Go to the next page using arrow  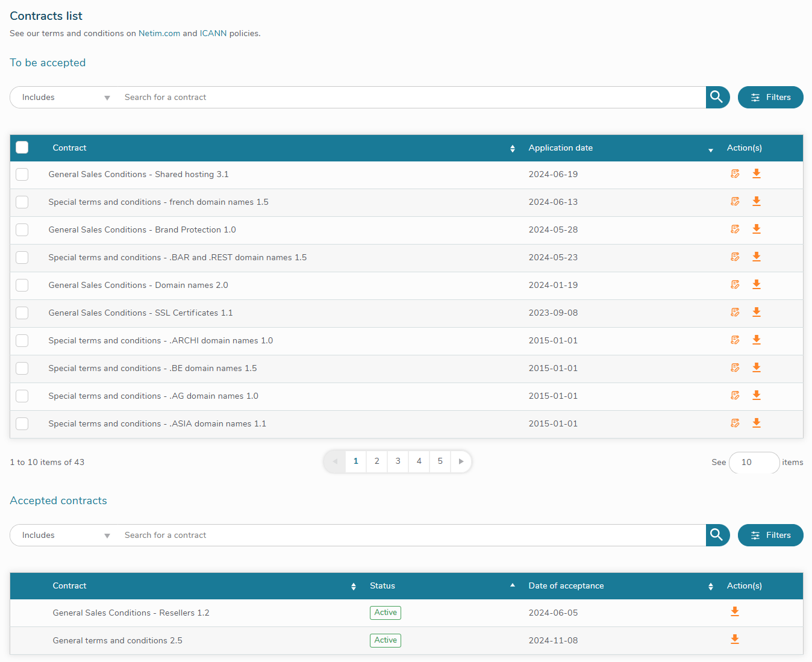pyautogui.click(x=461, y=461)
